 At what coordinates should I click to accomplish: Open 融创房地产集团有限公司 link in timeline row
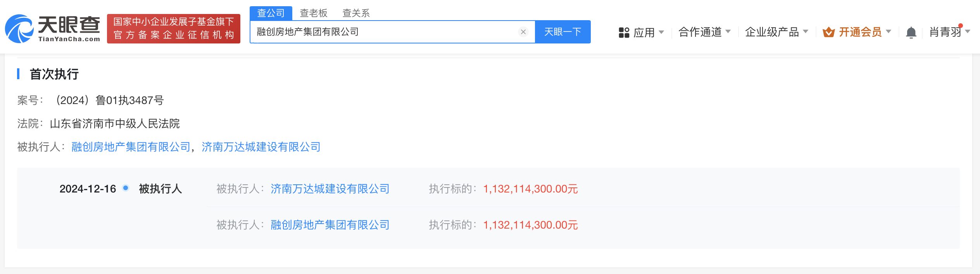tap(330, 225)
